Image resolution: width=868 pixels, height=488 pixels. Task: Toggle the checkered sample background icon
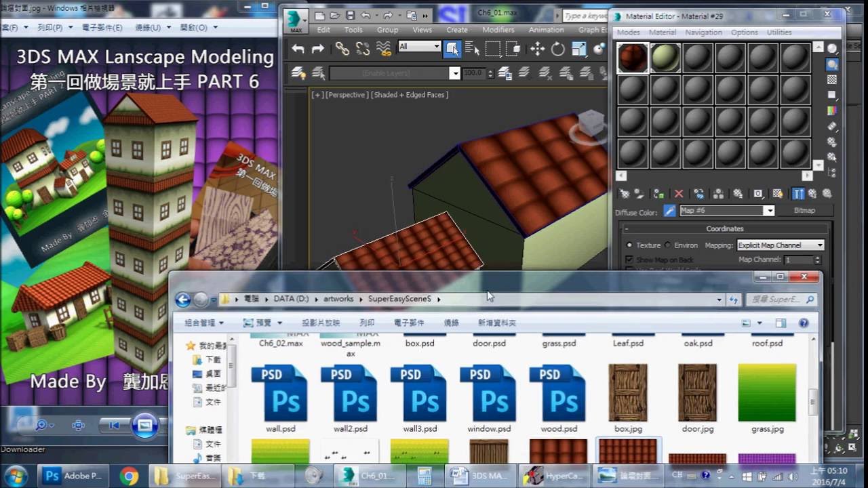click(832, 80)
